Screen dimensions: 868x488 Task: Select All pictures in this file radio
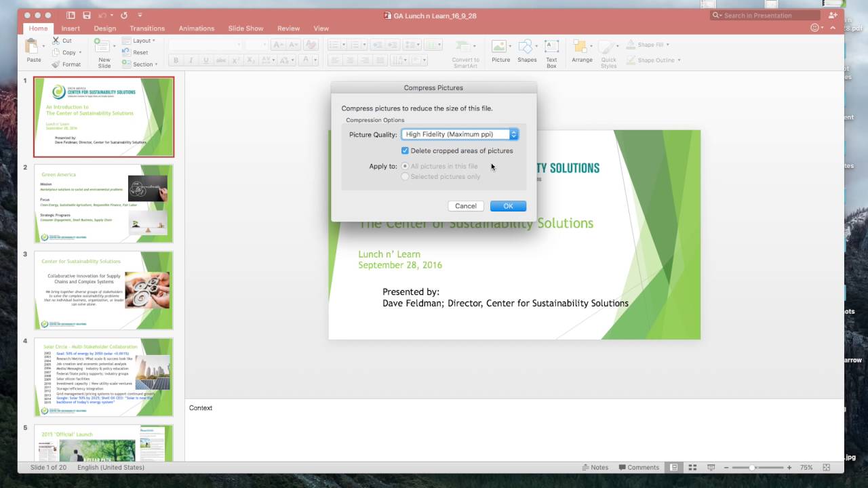(405, 166)
